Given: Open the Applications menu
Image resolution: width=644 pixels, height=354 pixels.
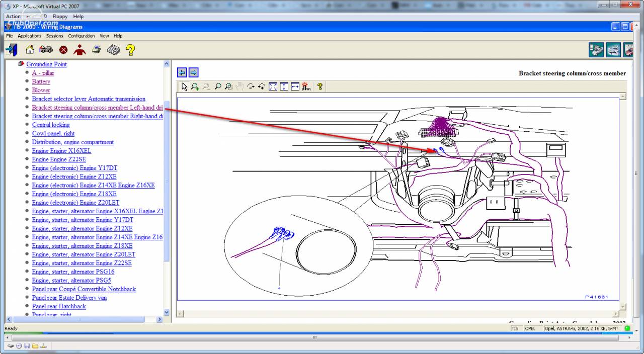Looking at the screenshot, I should click(29, 36).
